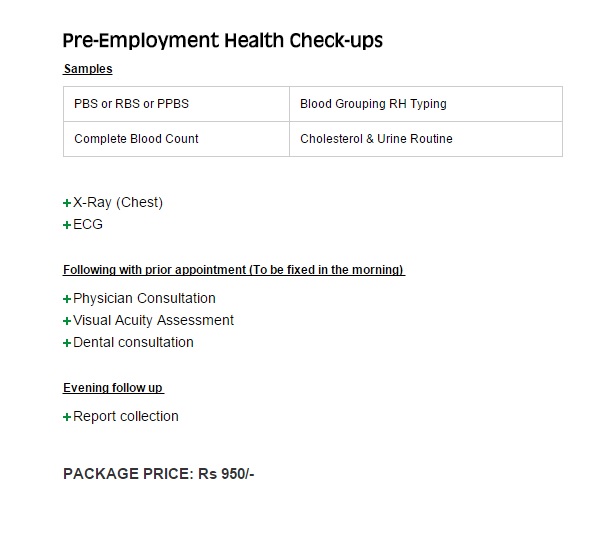The width and height of the screenshot is (604, 538).
Task: Click the Cholesterol & Urine Routine cell
Action: click(426, 139)
